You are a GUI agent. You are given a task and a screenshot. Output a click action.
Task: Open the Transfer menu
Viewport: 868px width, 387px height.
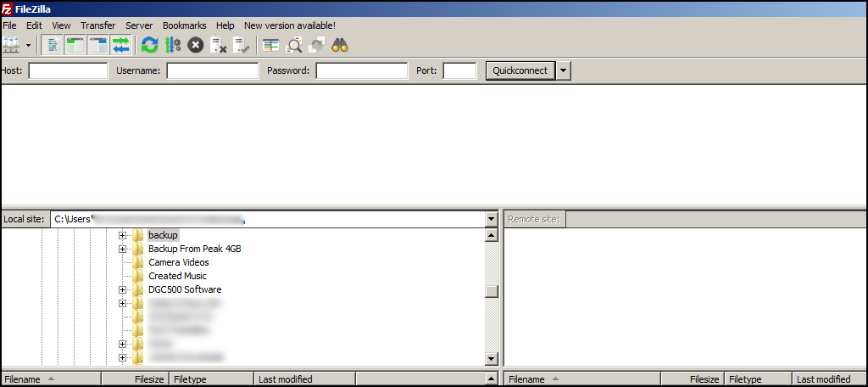pos(98,25)
